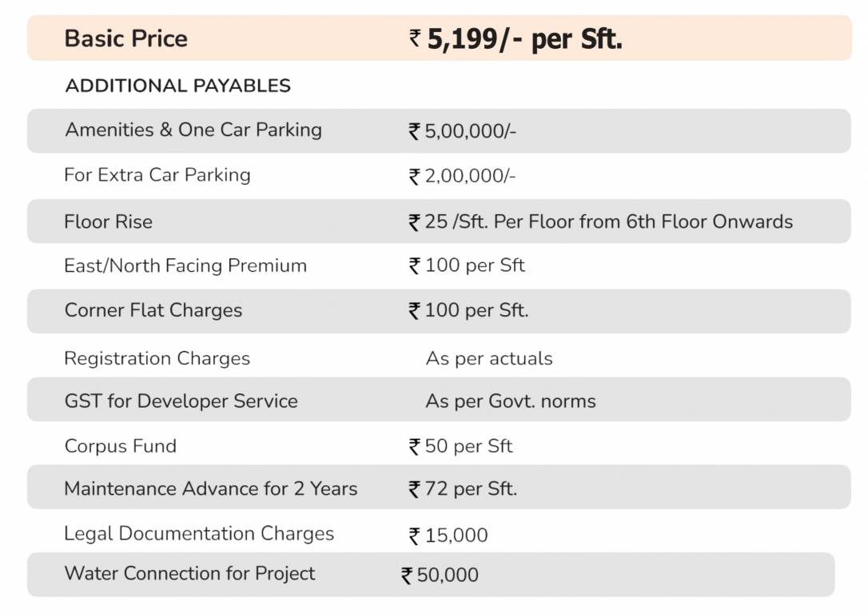This screenshot has width=868, height=614.
Task: Click the rupee icon before 2,00,000/-
Action: [414, 177]
